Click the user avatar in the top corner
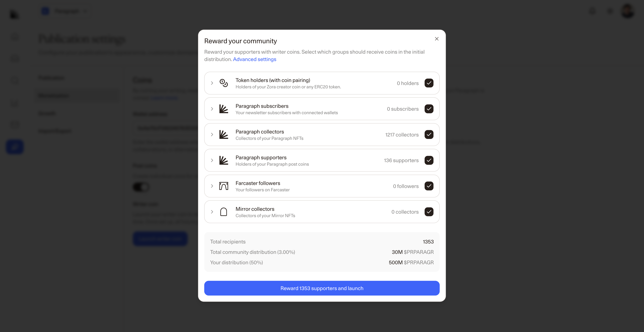644x332 pixels. tap(627, 11)
